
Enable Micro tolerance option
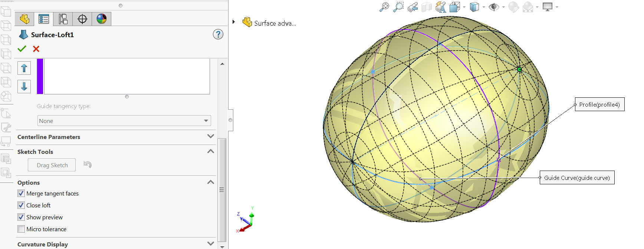(x=21, y=229)
